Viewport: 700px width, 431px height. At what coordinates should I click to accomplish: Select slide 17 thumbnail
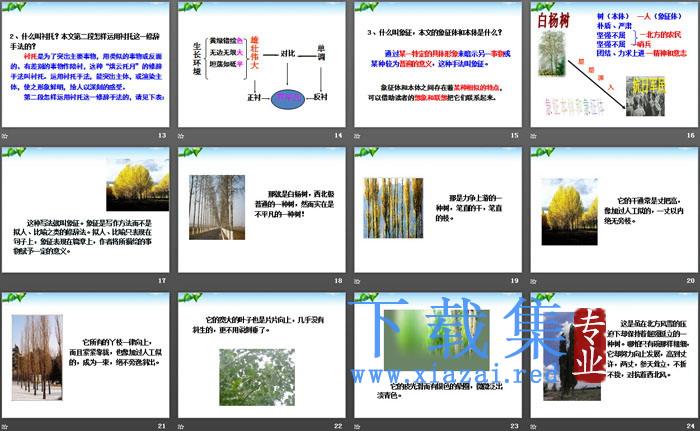click(x=85, y=210)
